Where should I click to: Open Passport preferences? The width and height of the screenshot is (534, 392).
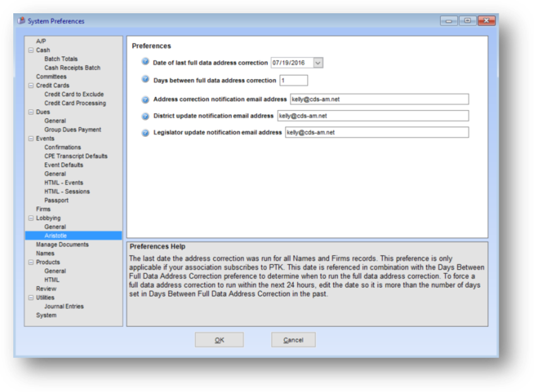(x=56, y=201)
